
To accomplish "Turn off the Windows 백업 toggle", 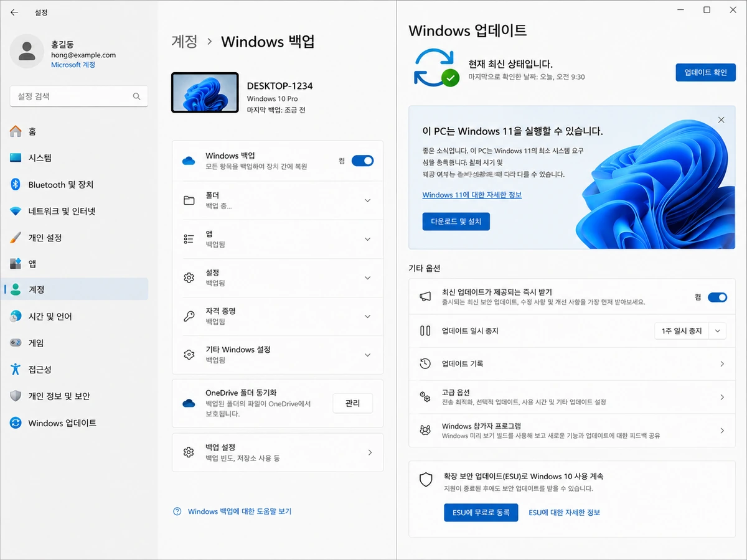I will (x=363, y=161).
